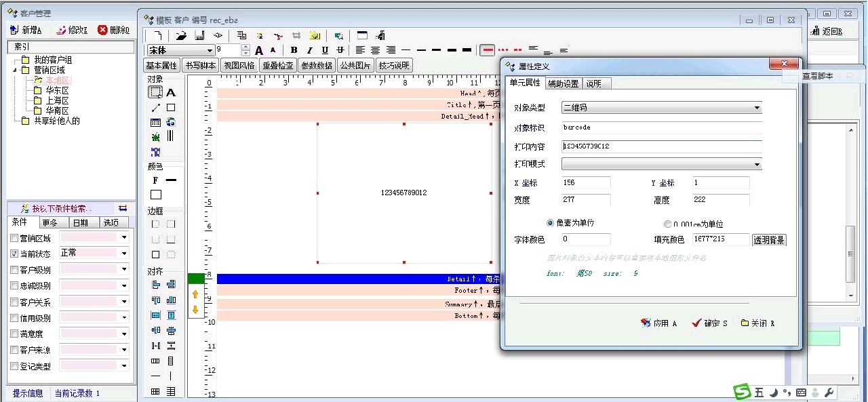Image resolution: width=868 pixels, height=402 pixels.
Task: Check the 营销区域 filter checkbox
Action: [x=14, y=238]
